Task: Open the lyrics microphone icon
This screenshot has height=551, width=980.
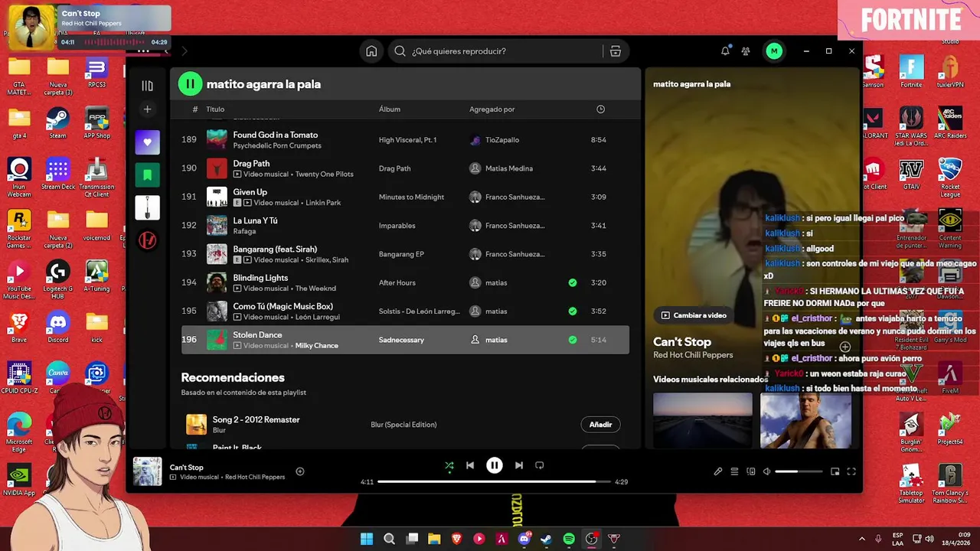Action: tap(718, 471)
